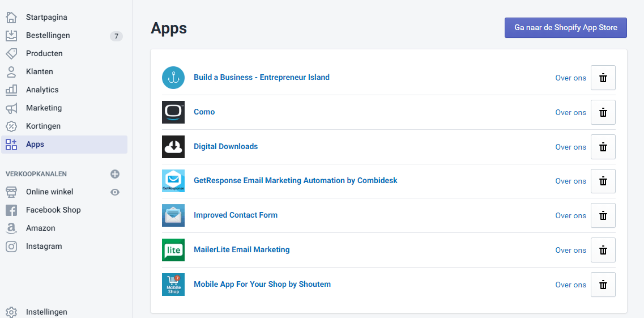Screen dimensions: 644x318
Task: Delete Build a Business app via trash icon
Action: [x=603, y=78]
